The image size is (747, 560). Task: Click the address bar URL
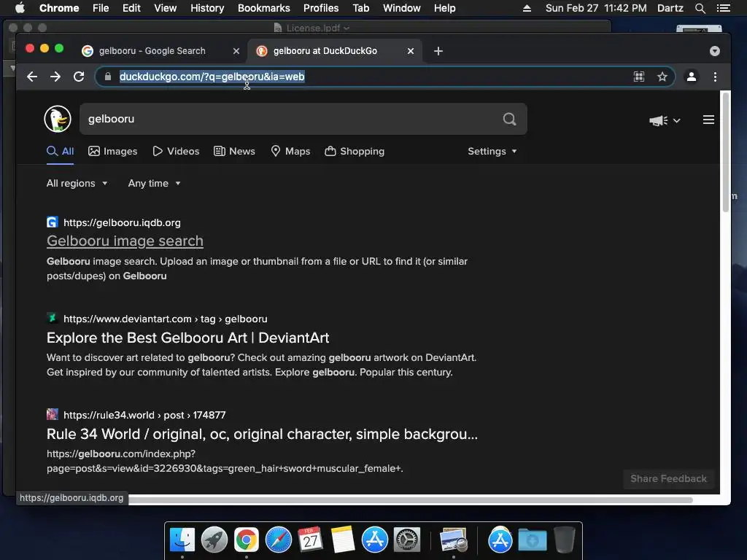[212, 77]
